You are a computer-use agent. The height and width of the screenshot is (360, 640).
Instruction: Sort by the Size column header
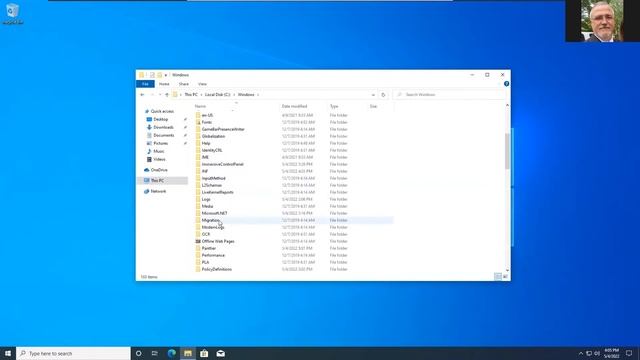tap(373, 107)
